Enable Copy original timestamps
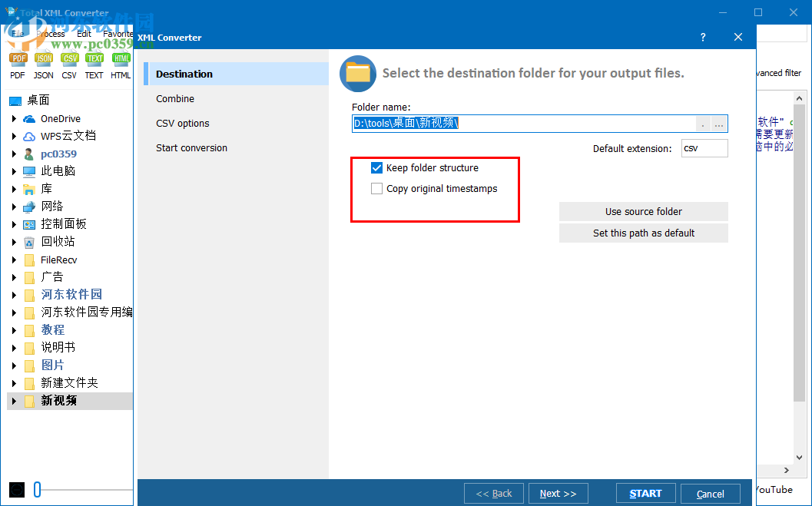 click(x=376, y=188)
